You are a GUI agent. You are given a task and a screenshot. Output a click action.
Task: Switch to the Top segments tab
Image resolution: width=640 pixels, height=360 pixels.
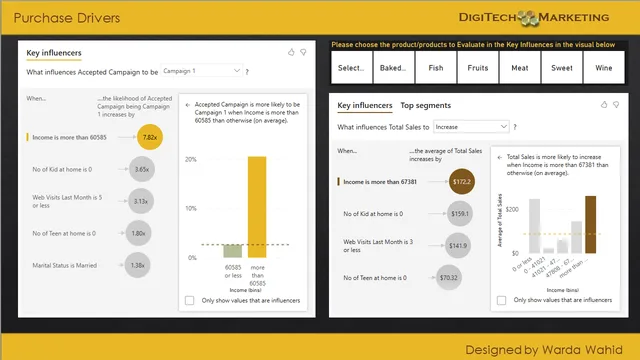tap(425, 105)
